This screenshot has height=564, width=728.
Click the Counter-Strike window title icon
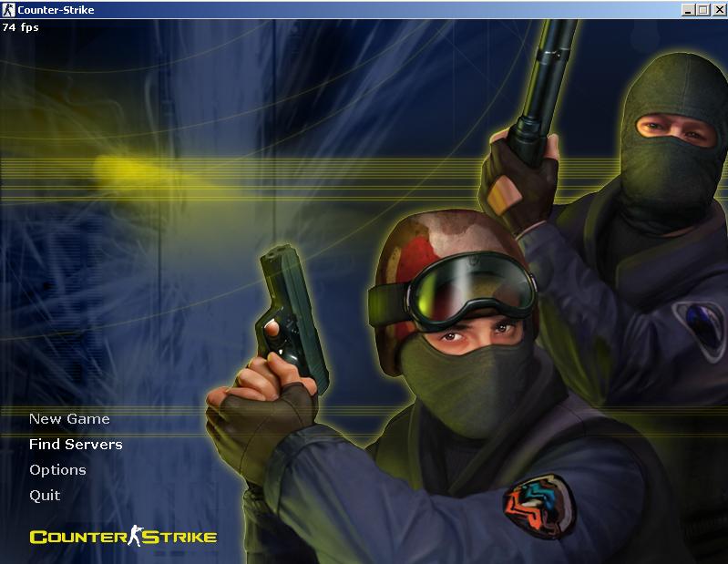(9, 10)
